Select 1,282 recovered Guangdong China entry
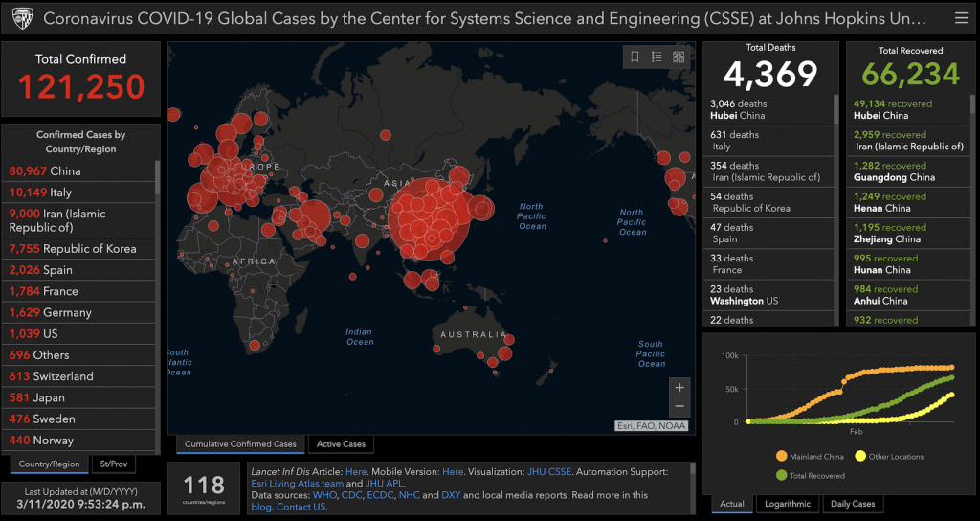Viewport: 980px width, 521px height. tap(909, 170)
